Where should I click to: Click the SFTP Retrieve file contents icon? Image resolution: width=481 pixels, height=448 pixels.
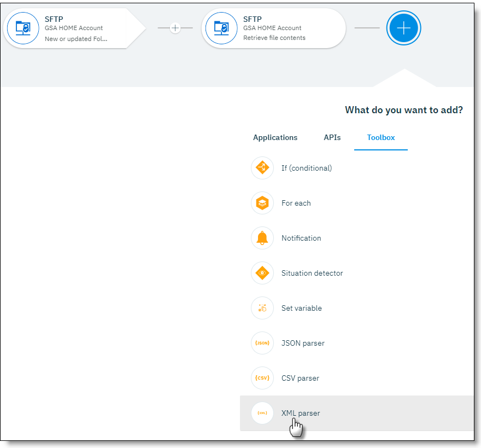pos(221,28)
